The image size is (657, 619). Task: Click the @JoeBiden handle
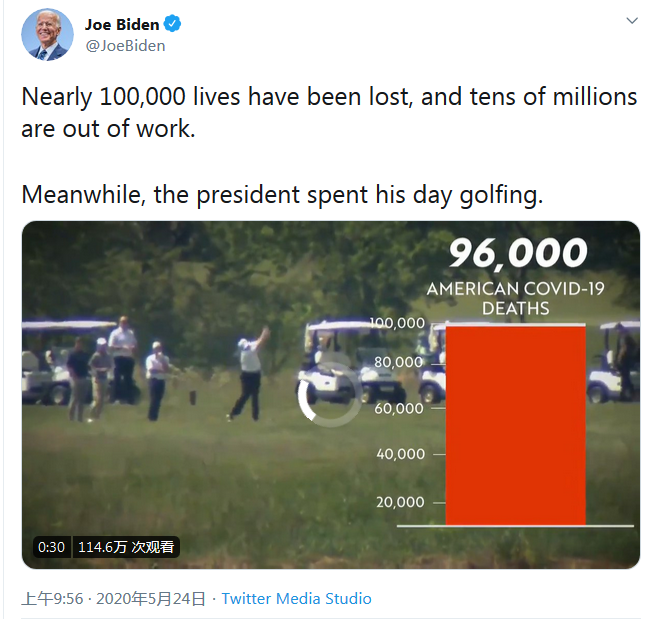125,45
